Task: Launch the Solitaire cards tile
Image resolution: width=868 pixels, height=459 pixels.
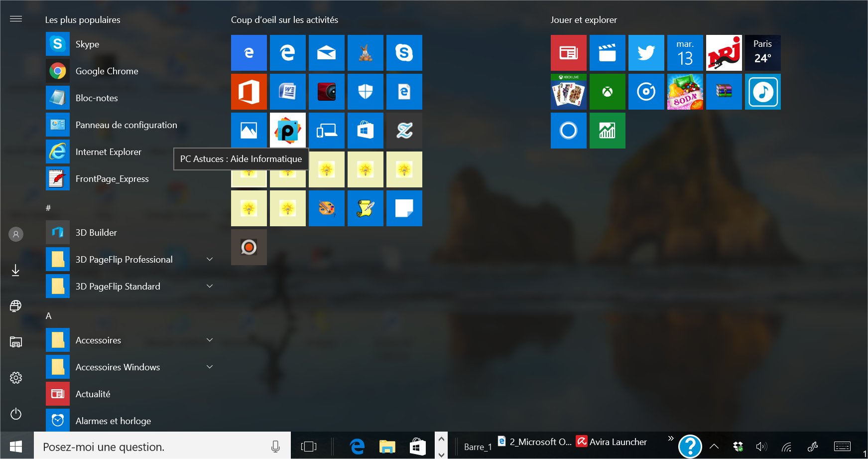Action: click(x=568, y=92)
